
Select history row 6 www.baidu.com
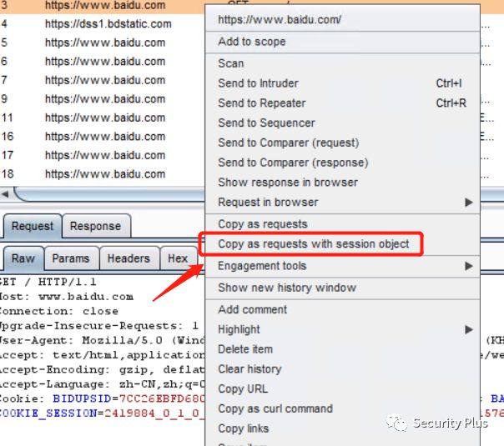point(102,62)
